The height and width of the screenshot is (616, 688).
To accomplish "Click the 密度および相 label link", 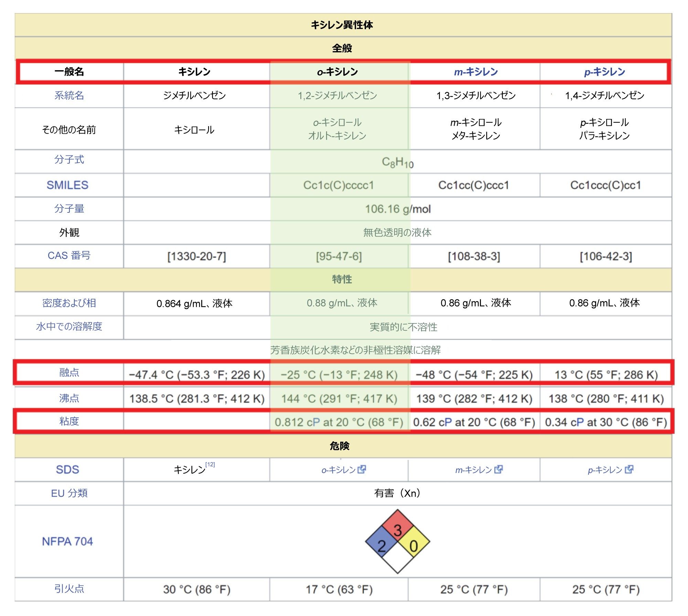I will pyautogui.click(x=69, y=303).
